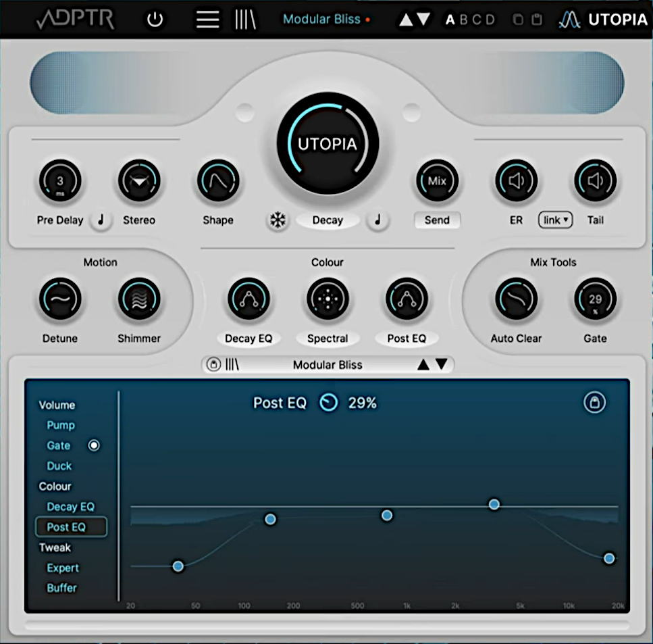Open module preset library icon in lower bar

pos(232,365)
